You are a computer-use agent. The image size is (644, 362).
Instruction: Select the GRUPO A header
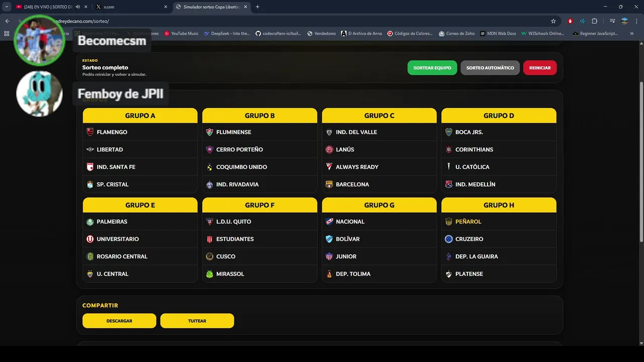(140, 116)
